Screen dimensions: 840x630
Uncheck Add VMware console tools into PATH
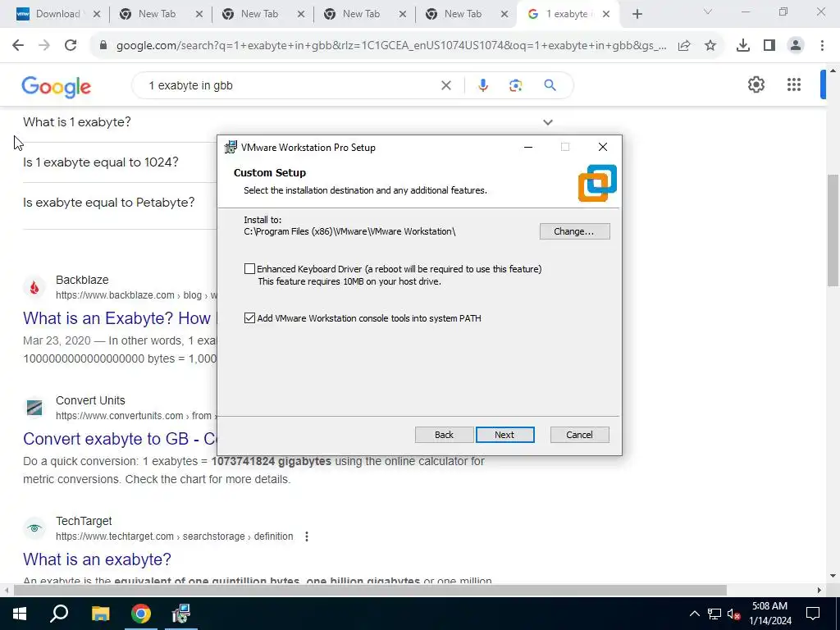tap(249, 318)
